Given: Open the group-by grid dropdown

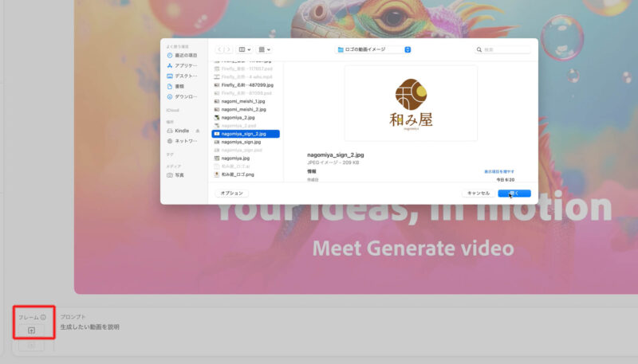Looking at the screenshot, I should click(265, 49).
